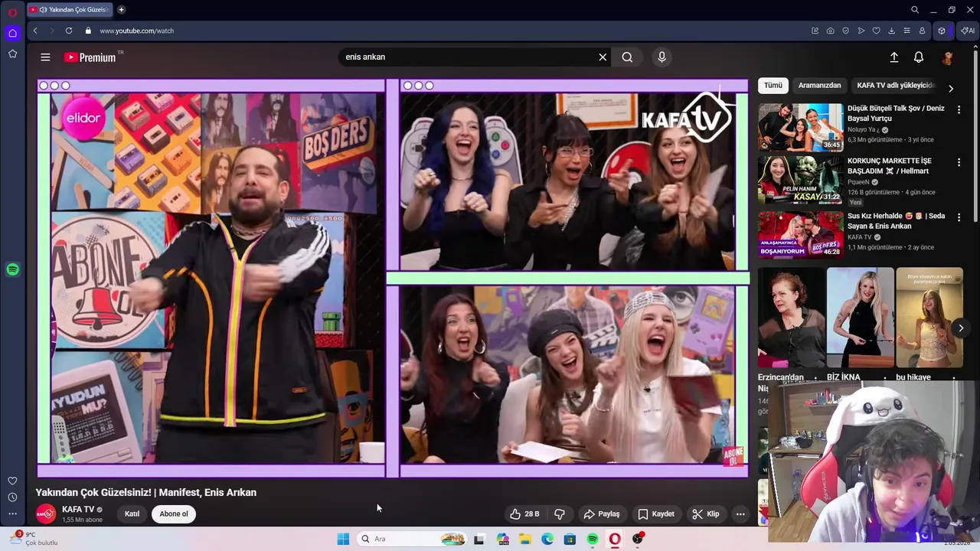Image resolution: width=980 pixels, height=551 pixels.
Task: Open sidebar heart icon
Action: pyautogui.click(x=12, y=481)
